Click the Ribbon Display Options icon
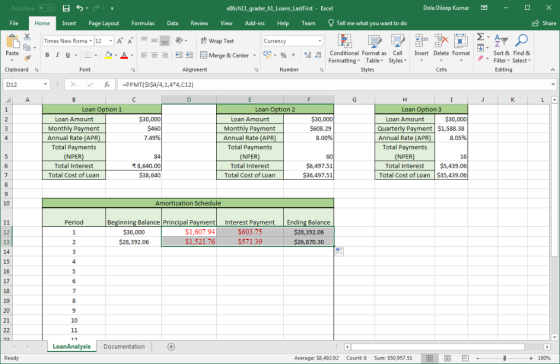 point(484,8)
